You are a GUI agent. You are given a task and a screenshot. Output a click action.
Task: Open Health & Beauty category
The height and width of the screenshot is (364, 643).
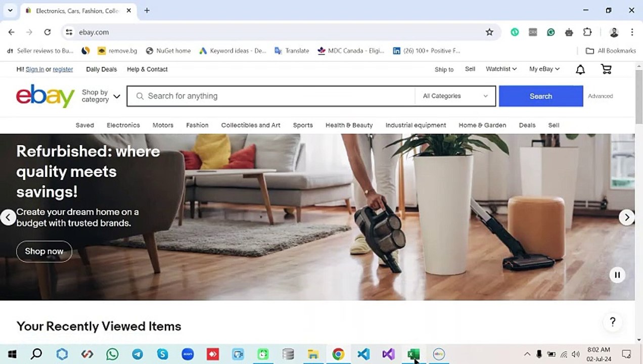[x=349, y=125]
